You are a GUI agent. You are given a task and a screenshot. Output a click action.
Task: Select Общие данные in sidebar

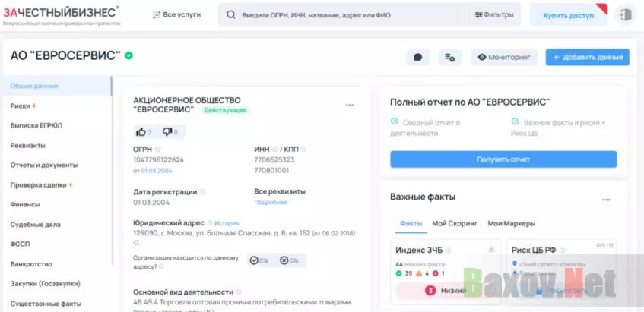[58, 86]
